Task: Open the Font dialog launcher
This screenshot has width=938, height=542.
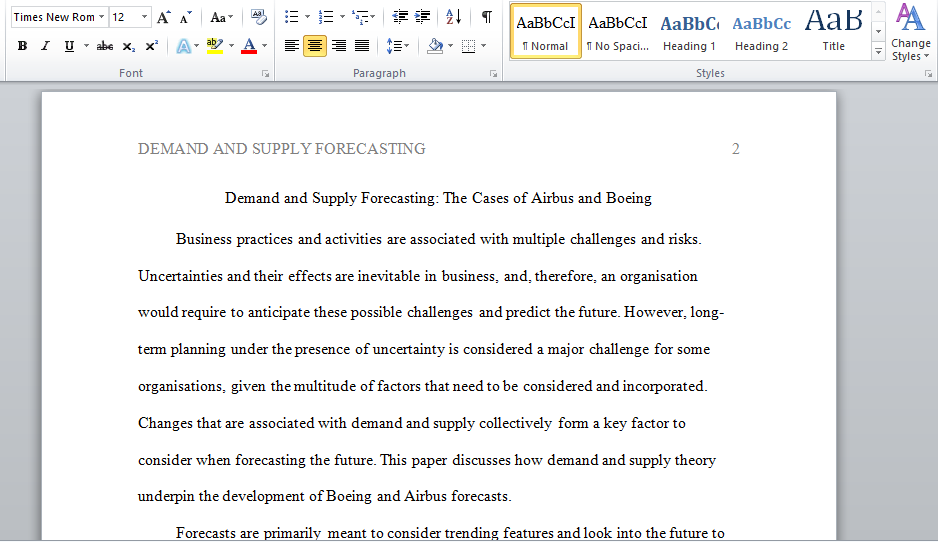Action: tap(265, 74)
